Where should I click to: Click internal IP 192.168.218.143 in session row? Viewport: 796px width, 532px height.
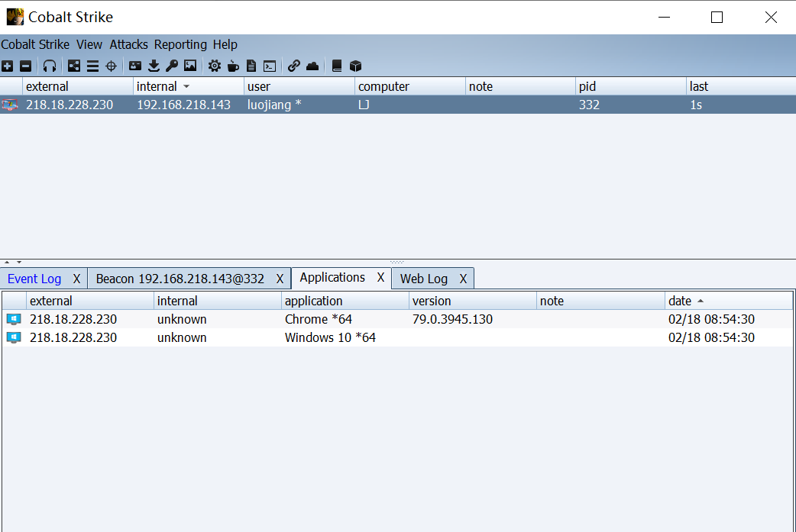click(183, 105)
